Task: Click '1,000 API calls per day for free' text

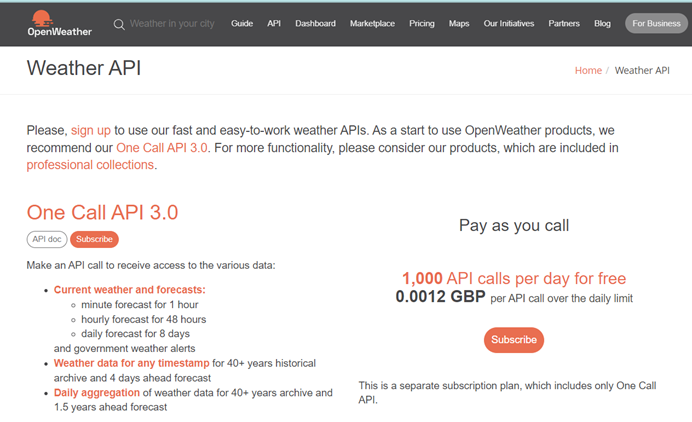Action: tap(514, 279)
